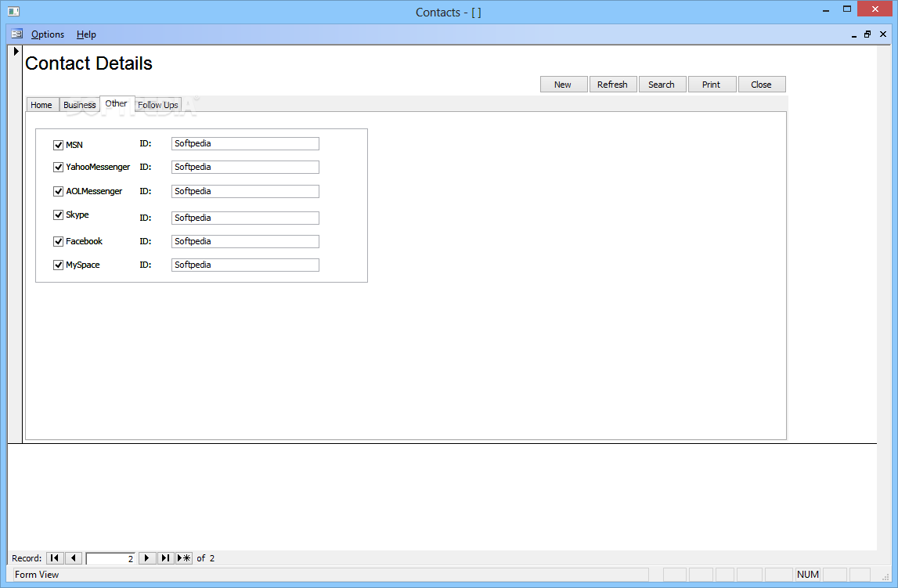
Task: Open the Options menu
Action: coord(48,34)
